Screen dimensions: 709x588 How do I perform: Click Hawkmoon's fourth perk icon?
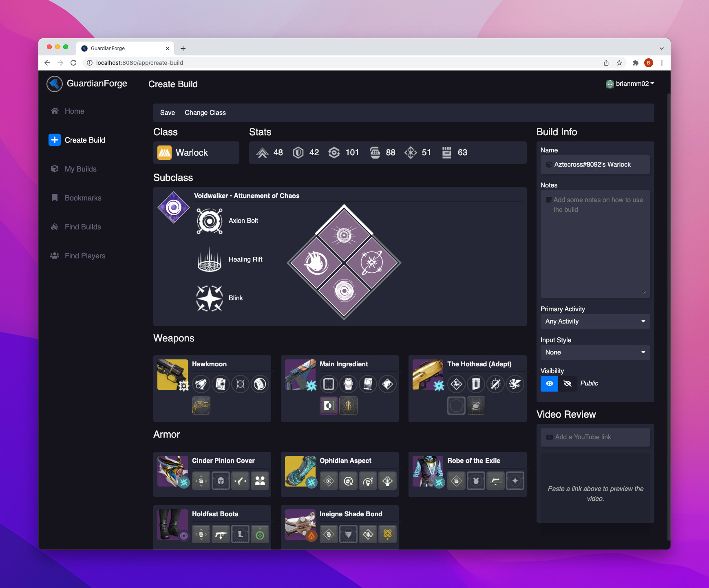[260, 384]
